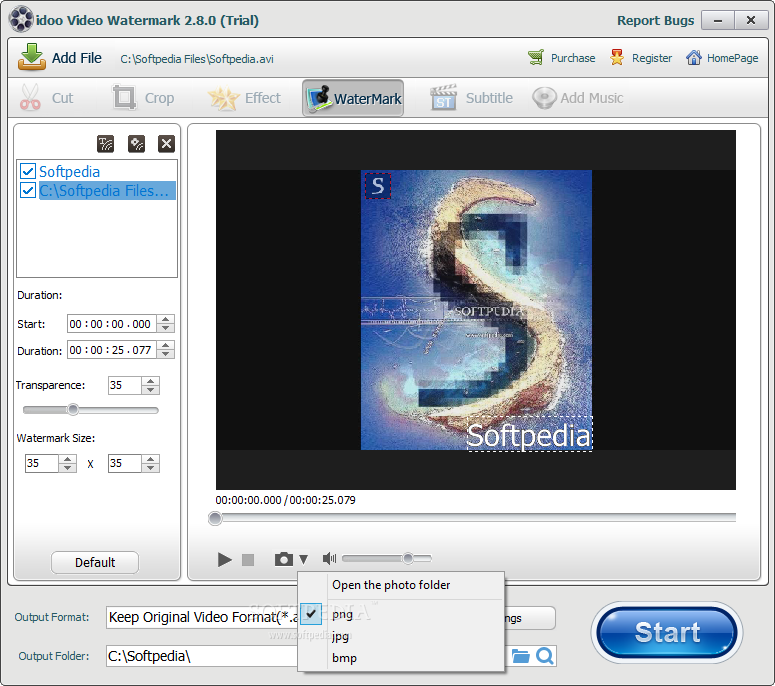Image resolution: width=775 pixels, height=686 pixels.
Task: Click the Transparence slider handle
Action: click(x=73, y=410)
